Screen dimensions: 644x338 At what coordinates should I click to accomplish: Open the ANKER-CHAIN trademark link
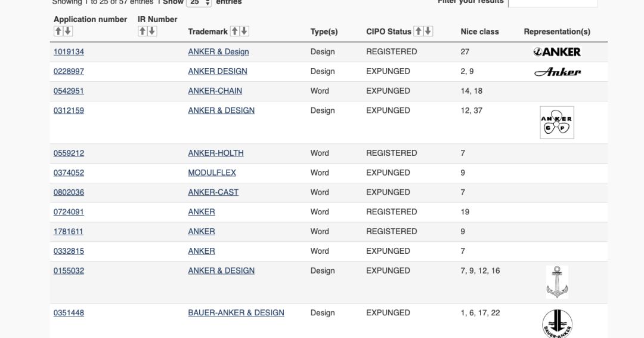pos(215,91)
